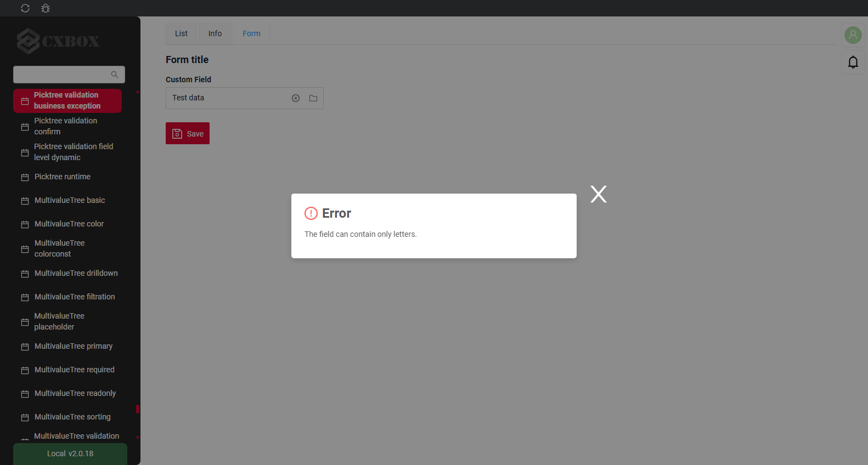The height and width of the screenshot is (465, 868).
Task: Close the Error dialog with the X
Action: (x=599, y=194)
